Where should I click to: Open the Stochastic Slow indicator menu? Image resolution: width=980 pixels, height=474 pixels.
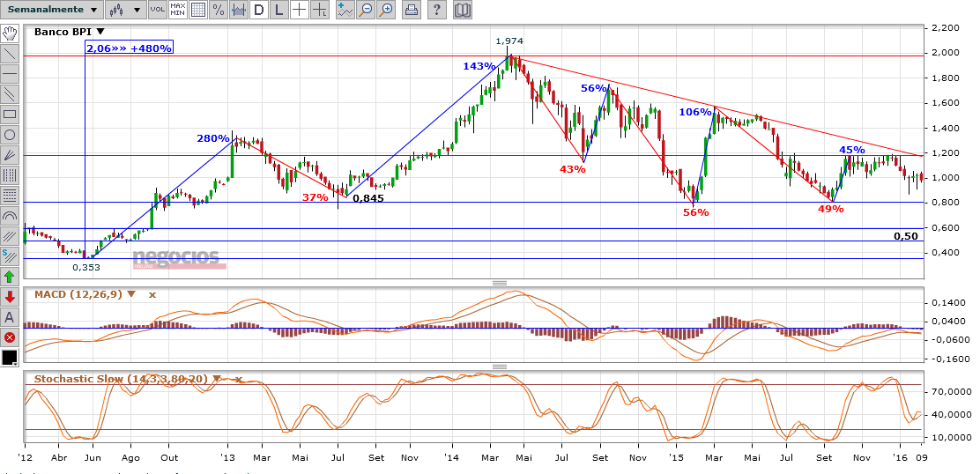(x=218, y=379)
